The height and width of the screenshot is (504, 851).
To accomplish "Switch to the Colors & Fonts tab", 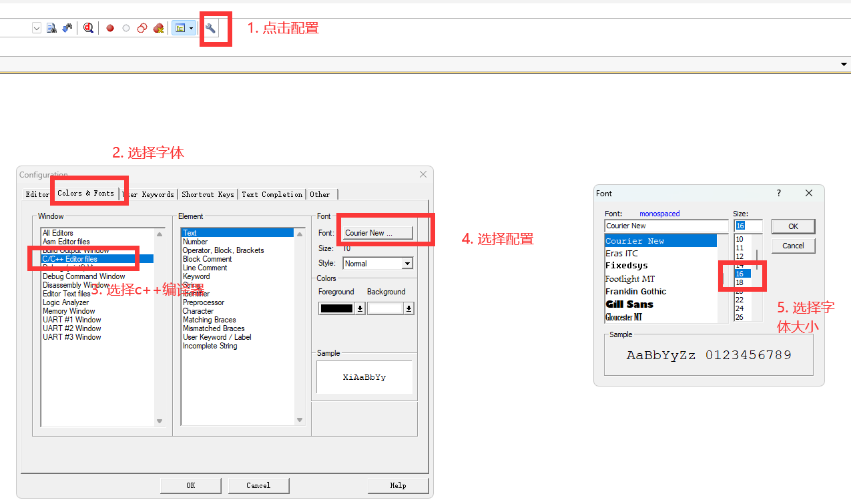I will [x=86, y=193].
